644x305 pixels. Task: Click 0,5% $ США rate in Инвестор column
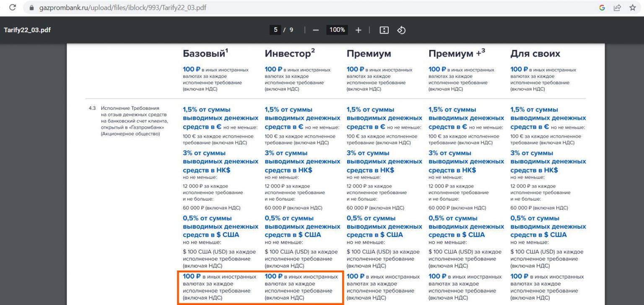302,227
